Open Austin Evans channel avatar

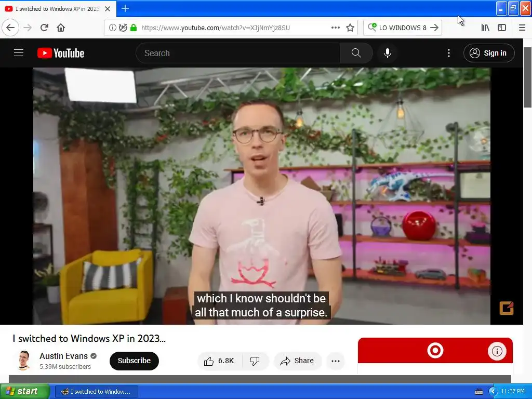[24, 360]
